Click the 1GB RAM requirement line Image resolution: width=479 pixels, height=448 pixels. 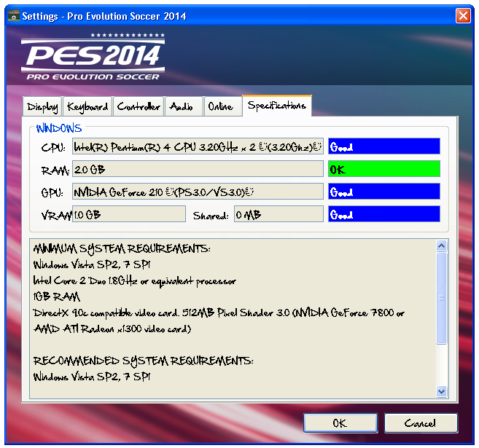click(x=57, y=296)
